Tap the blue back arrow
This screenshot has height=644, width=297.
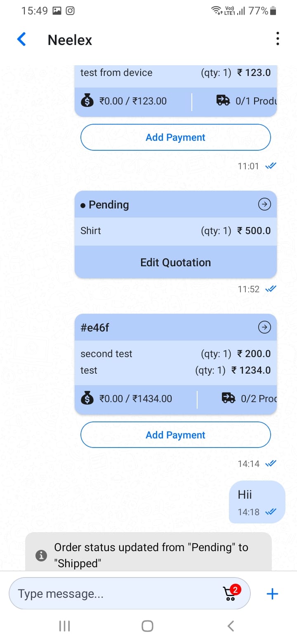(21, 40)
